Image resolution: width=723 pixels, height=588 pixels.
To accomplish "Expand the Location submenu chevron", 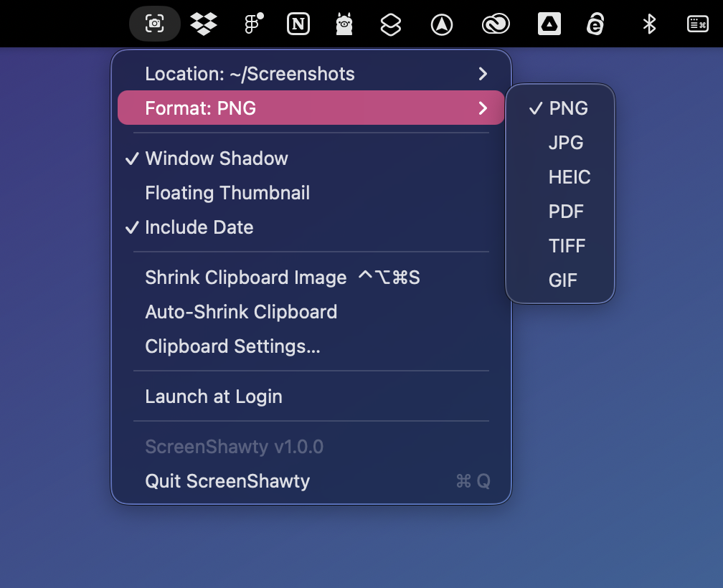I will tap(482, 73).
